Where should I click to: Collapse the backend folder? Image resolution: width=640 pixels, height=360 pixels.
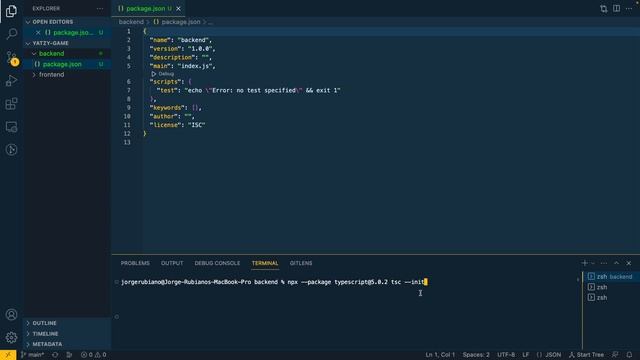(51, 53)
